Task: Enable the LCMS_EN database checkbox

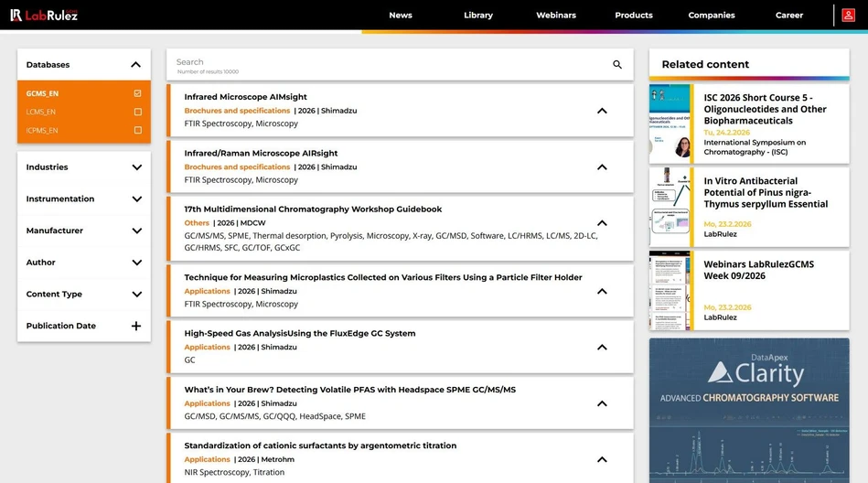Action: (137, 112)
